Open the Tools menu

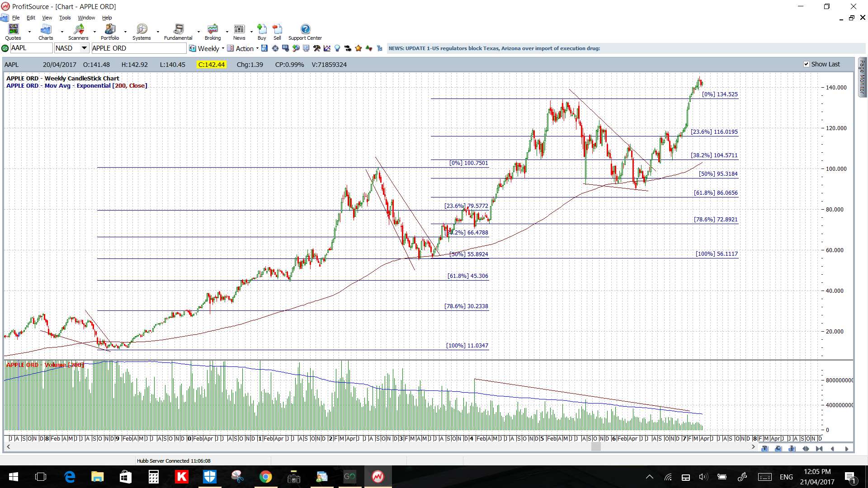pos(65,18)
